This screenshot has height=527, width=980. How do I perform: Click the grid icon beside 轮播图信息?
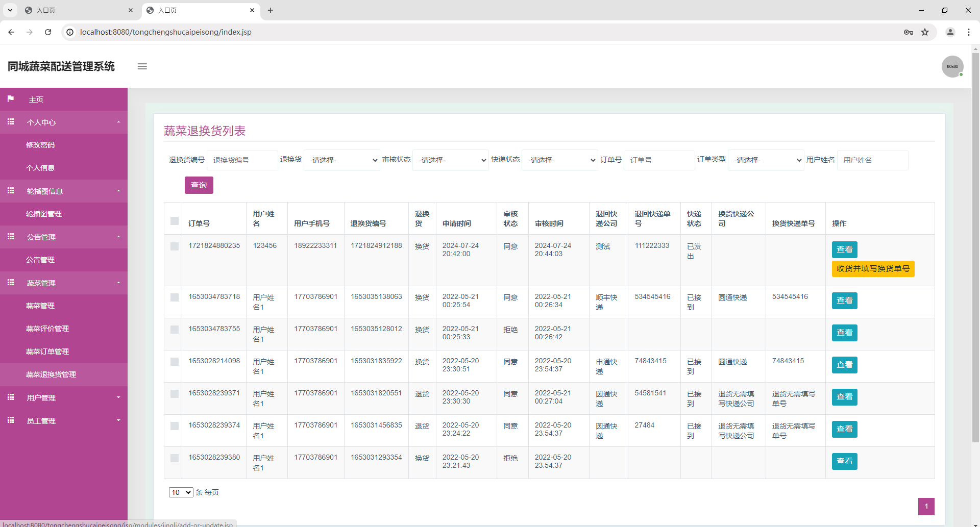(11, 191)
